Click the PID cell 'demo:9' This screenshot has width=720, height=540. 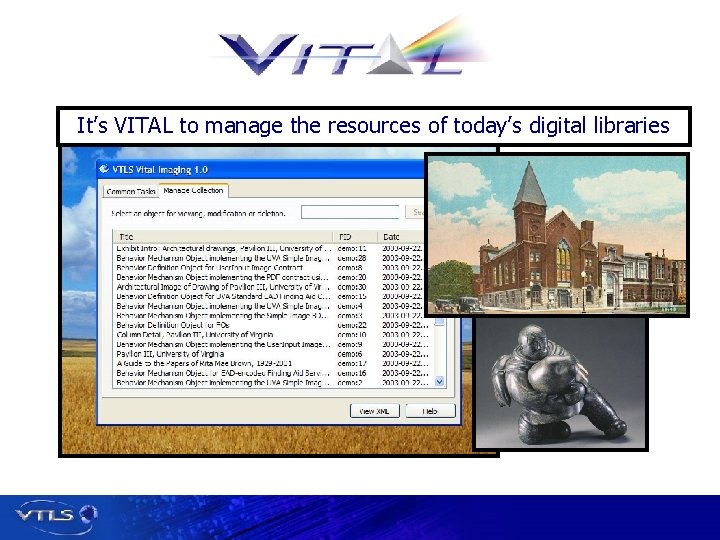[x=350, y=344]
